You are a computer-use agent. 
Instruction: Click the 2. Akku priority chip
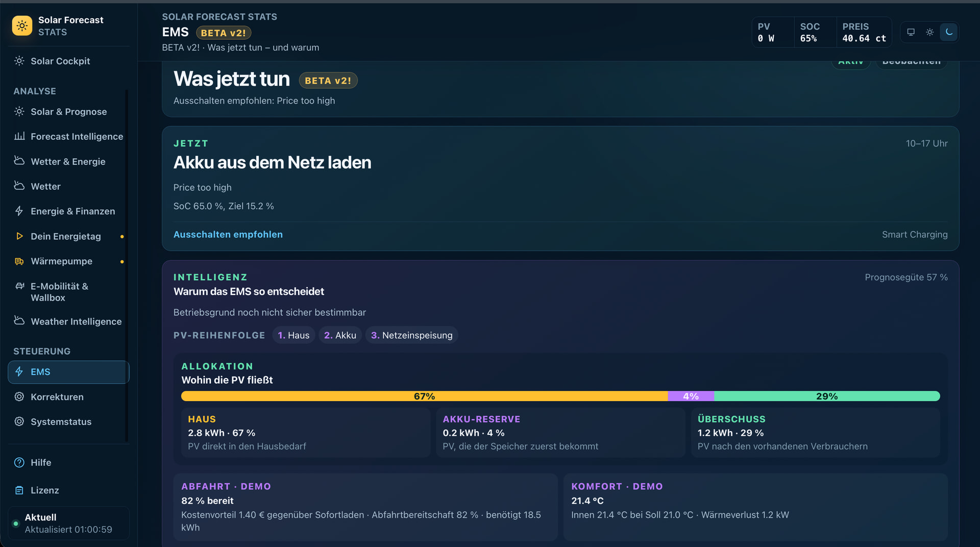340,335
